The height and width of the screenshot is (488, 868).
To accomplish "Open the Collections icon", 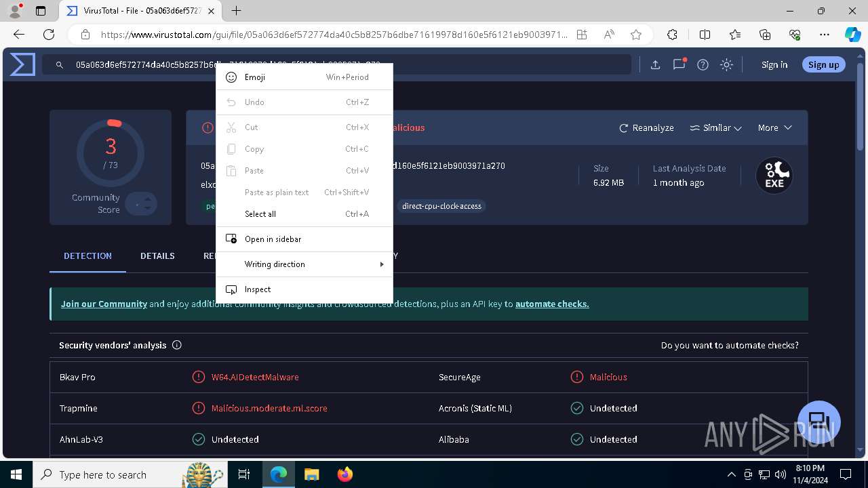I will [x=765, y=35].
